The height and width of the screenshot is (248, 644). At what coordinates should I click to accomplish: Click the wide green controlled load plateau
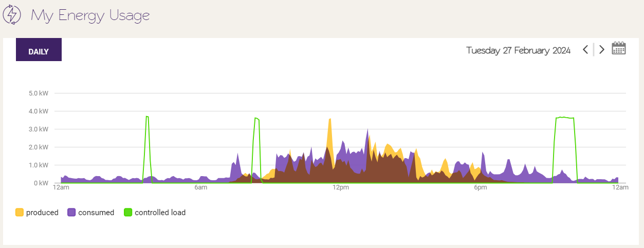click(x=564, y=118)
